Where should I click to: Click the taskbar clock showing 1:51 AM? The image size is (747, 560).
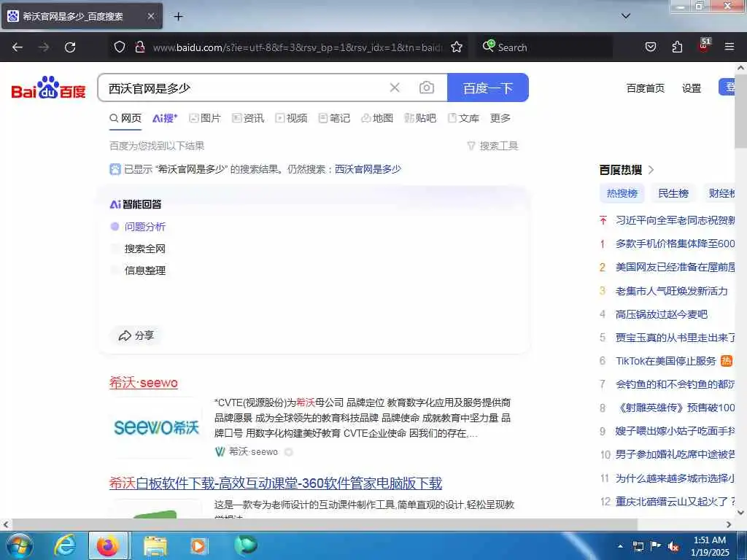coord(710,545)
